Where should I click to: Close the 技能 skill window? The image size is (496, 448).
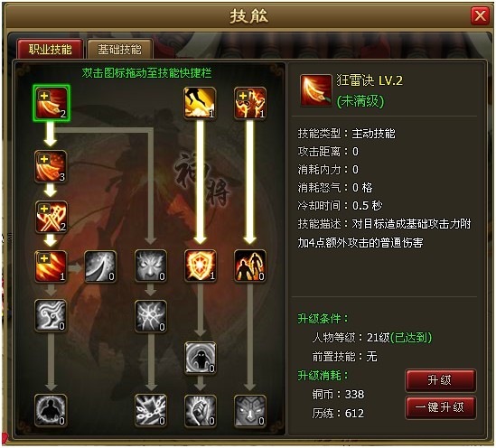(480, 15)
